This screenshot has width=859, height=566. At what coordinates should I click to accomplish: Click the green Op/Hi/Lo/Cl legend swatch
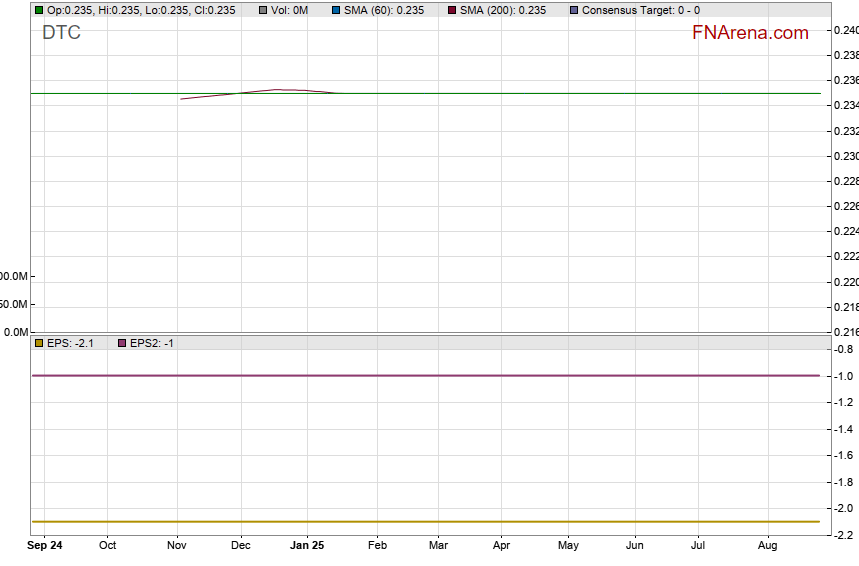pyautogui.click(x=39, y=10)
